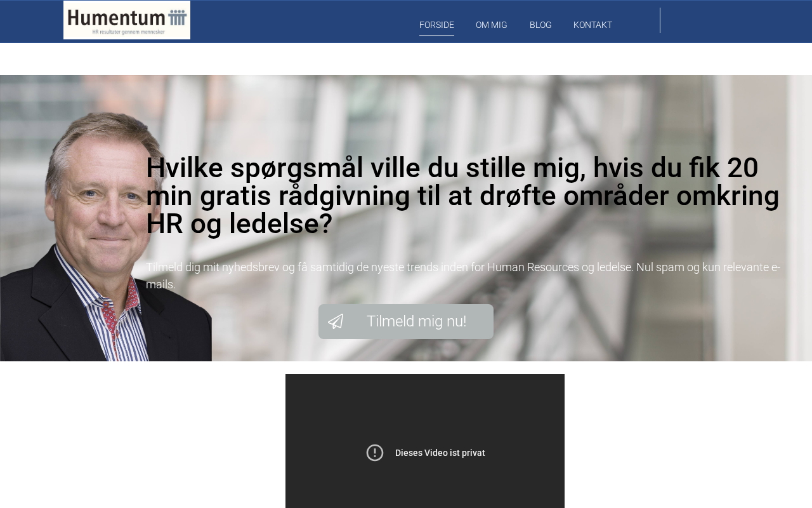Click the newsletter paragraph starting 'Tilmeld dig mit nyhedsbrev'
The image size is (812, 508).
(x=463, y=276)
